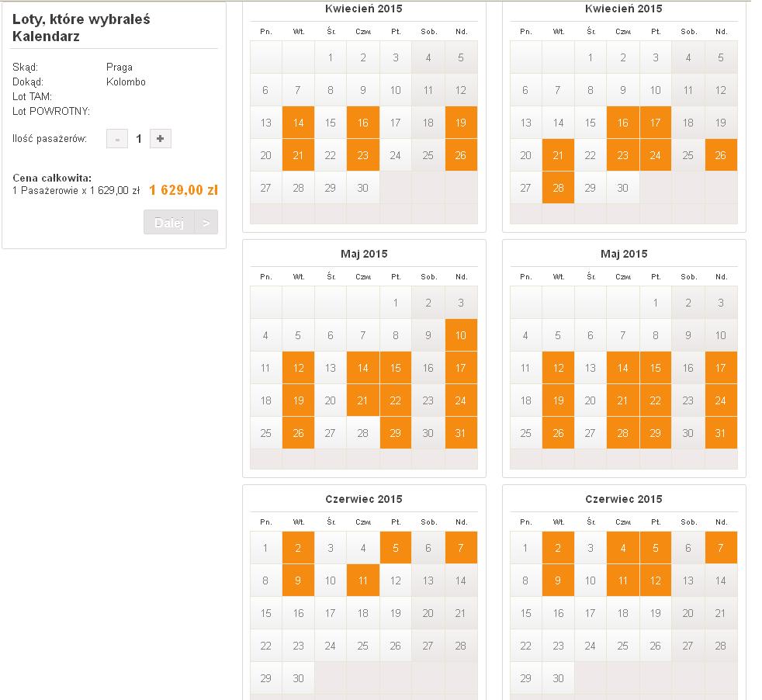Select May 26 in left Maj calendar
Screen dimensions: 762x700
pos(299,432)
